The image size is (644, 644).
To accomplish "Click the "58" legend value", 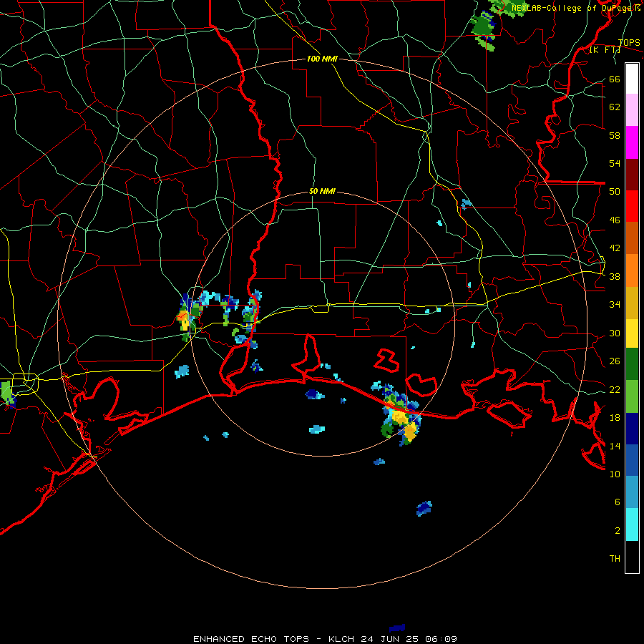I will (x=615, y=135).
